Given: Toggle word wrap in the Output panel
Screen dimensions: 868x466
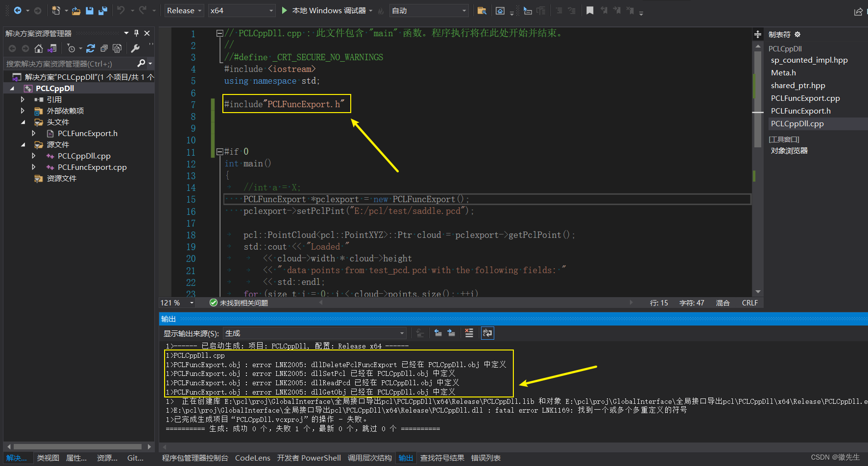Looking at the screenshot, I should pyautogui.click(x=487, y=333).
